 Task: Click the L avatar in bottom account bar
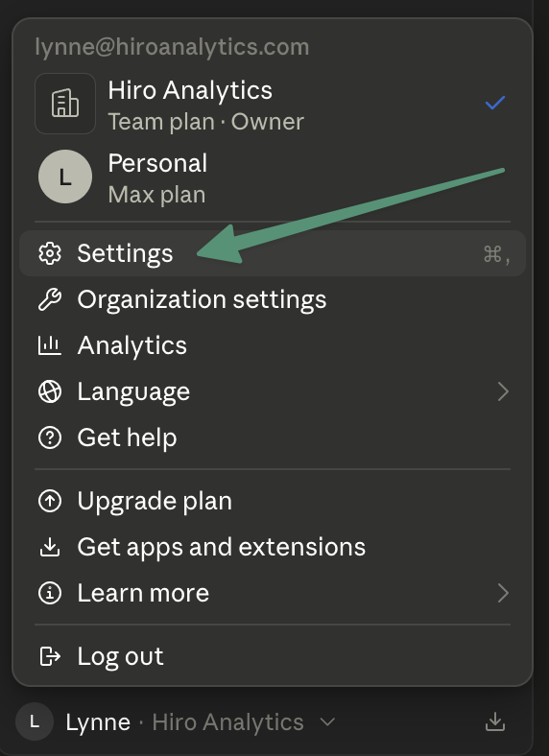[x=35, y=721]
